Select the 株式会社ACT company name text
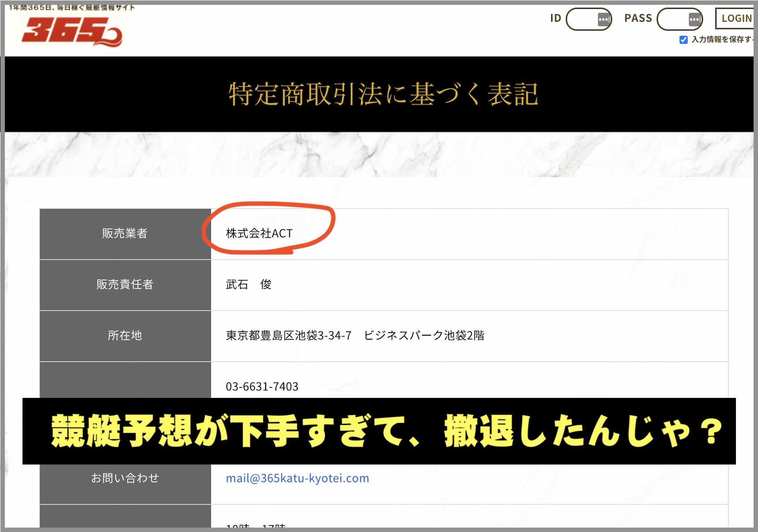The width and height of the screenshot is (758, 532). (x=259, y=233)
